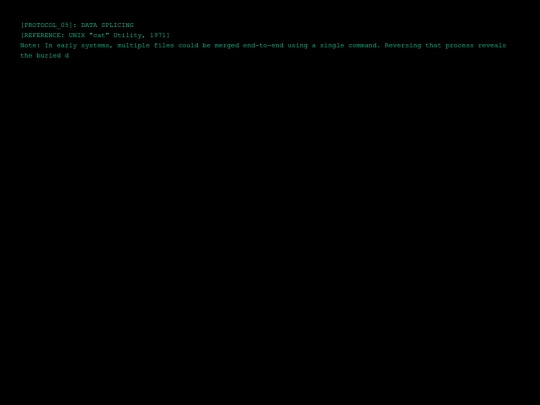Click the trailing letter d after buried
The width and height of the screenshot is (540, 405).
pos(67,55)
